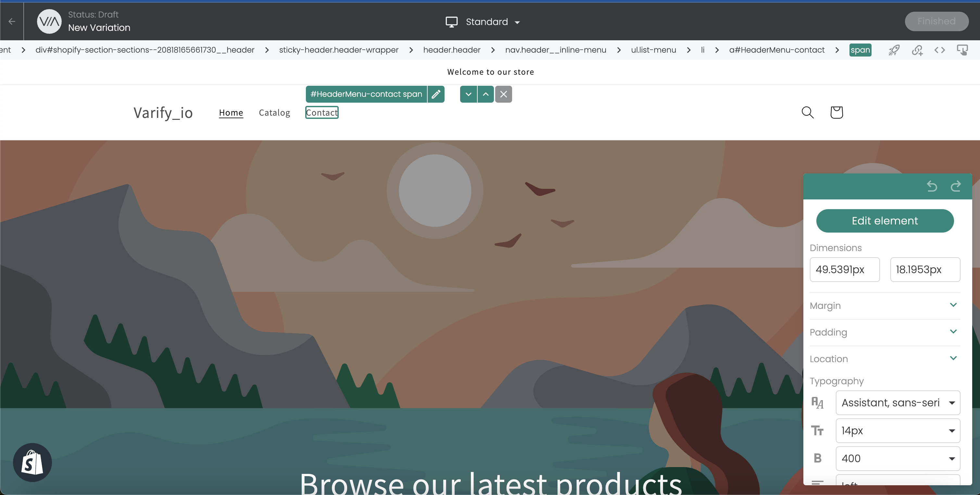Click the pencil edit icon on selector
Image resolution: width=980 pixels, height=495 pixels.
click(436, 94)
